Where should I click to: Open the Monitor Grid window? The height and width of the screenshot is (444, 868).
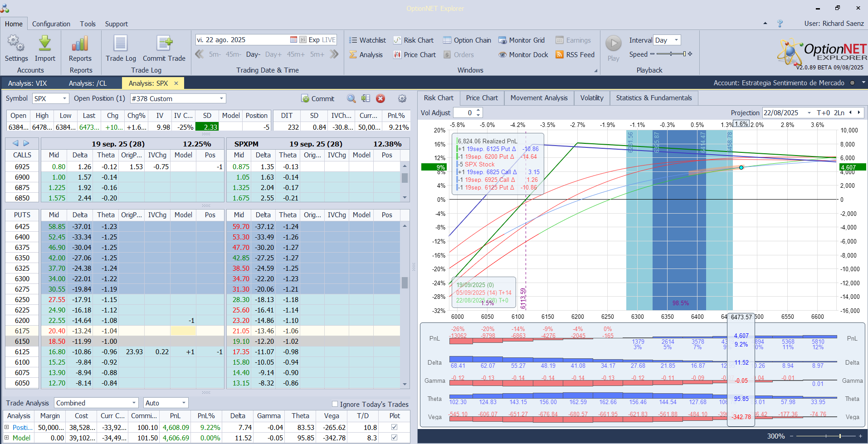tap(522, 40)
